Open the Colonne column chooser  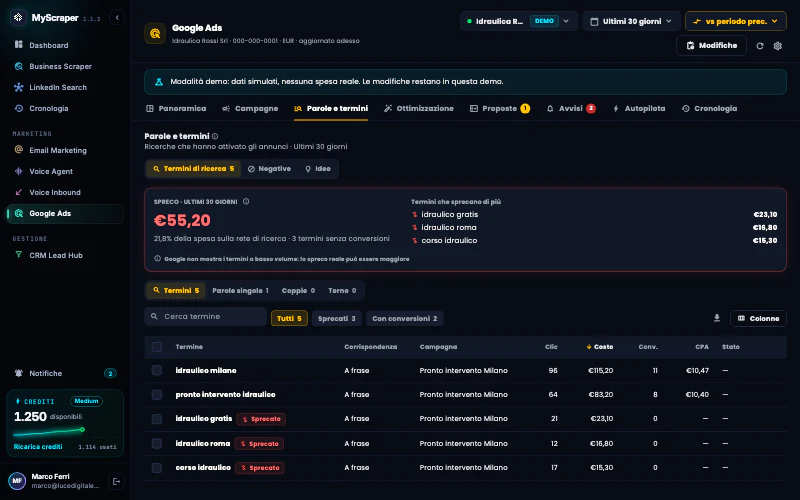pyautogui.click(x=758, y=318)
